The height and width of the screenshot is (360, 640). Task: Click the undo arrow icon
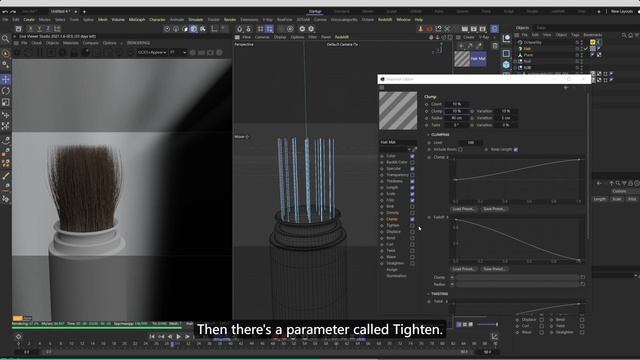(5, 11)
